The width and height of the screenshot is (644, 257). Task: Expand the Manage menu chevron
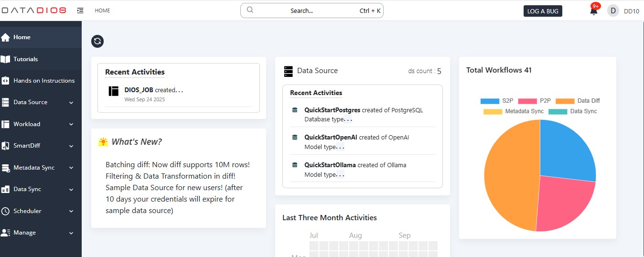click(71, 233)
